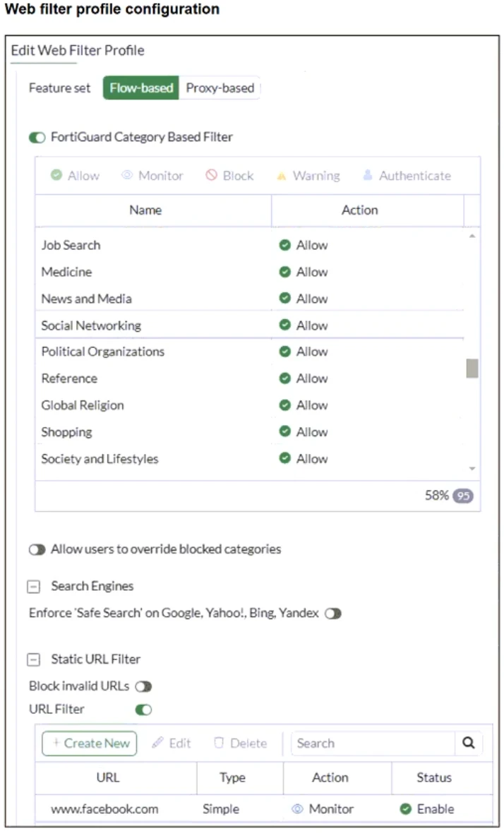Select the Flow-based feature set
This screenshot has width=504, height=833.
(x=141, y=88)
